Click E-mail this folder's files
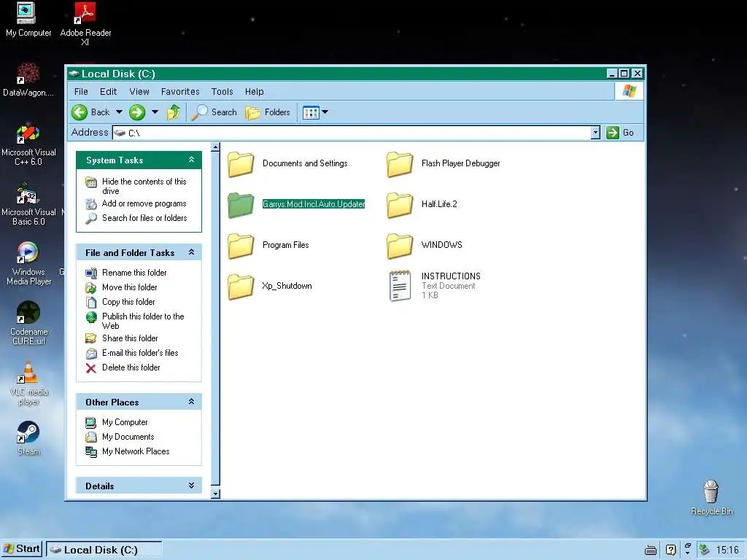This screenshot has height=560, width=747. click(140, 353)
